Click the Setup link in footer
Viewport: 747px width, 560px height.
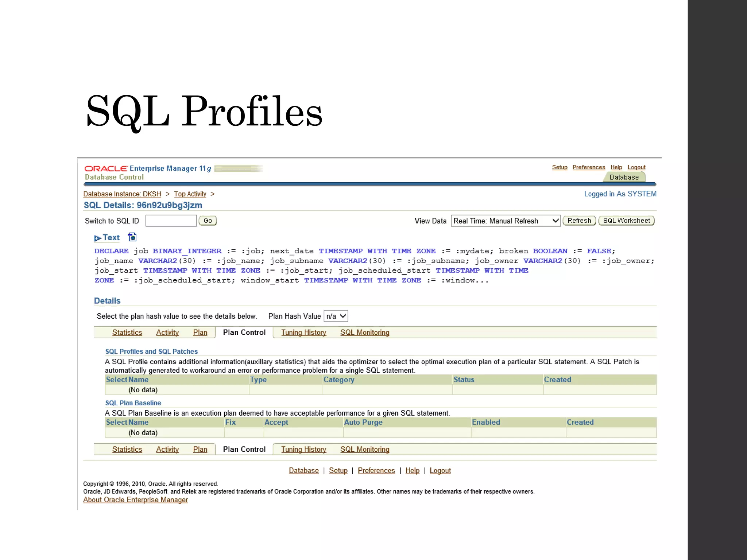click(338, 471)
